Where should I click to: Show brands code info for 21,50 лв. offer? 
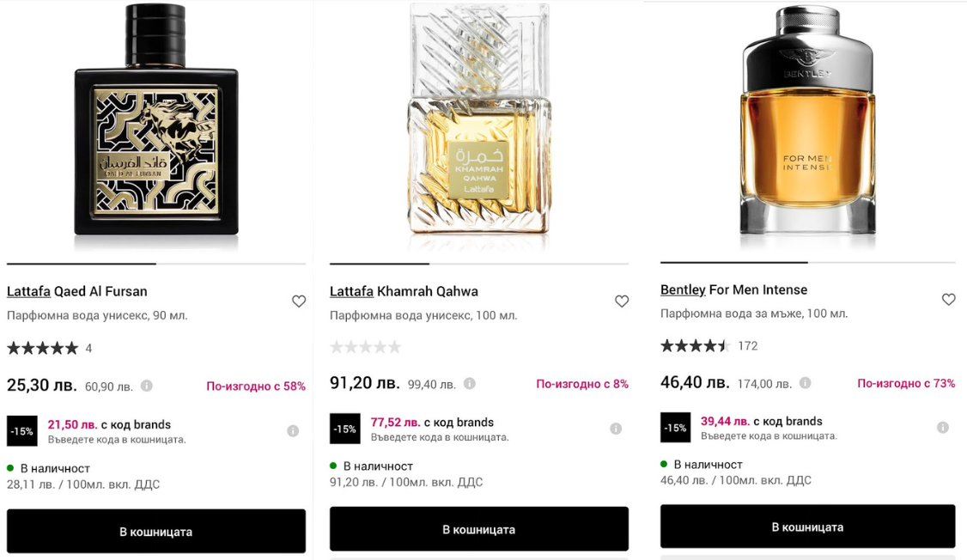point(293,431)
